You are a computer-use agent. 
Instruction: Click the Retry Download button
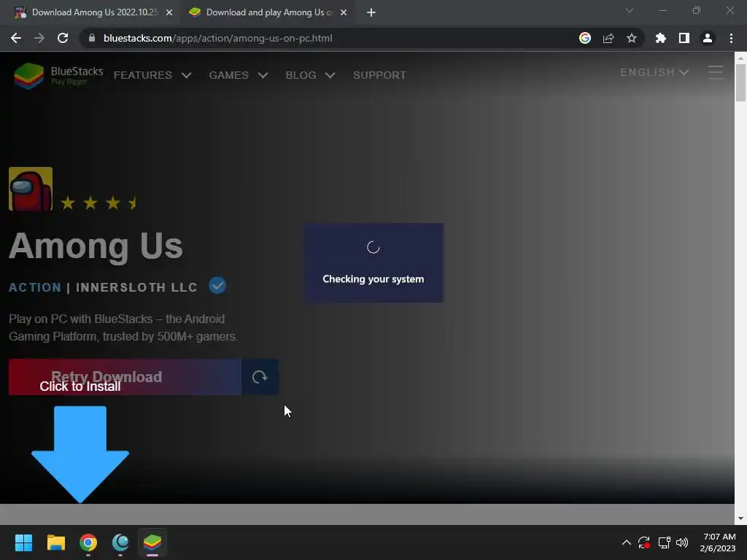coord(125,377)
